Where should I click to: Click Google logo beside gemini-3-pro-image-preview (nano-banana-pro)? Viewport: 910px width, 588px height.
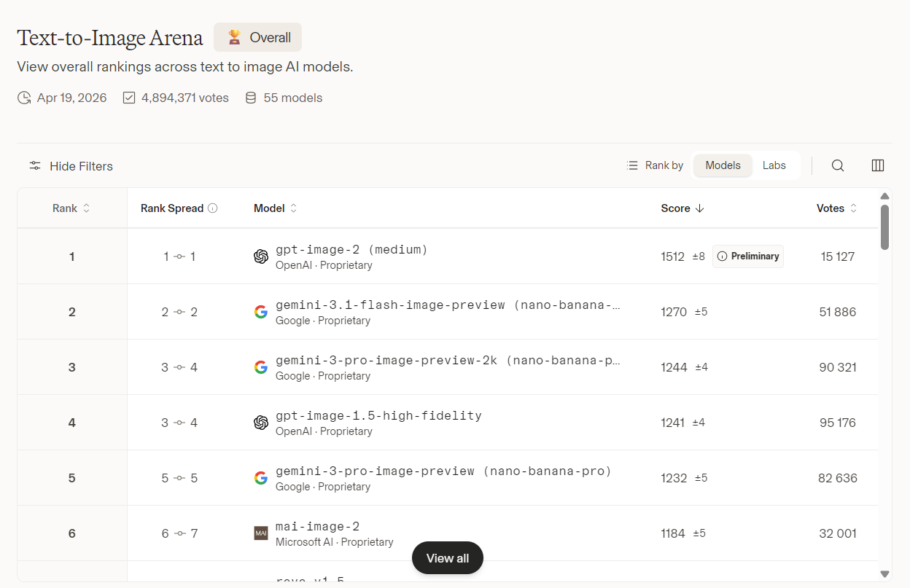click(x=261, y=478)
